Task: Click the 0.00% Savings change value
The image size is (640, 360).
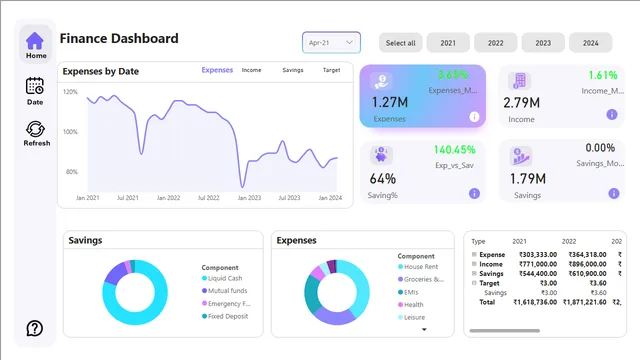Action: [600, 147]
